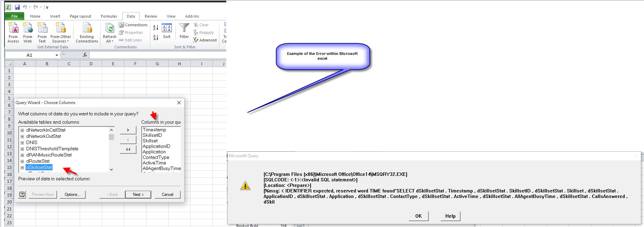644x227 pixels.
Task: Sort Z to A descending
Action: (156, 37)
